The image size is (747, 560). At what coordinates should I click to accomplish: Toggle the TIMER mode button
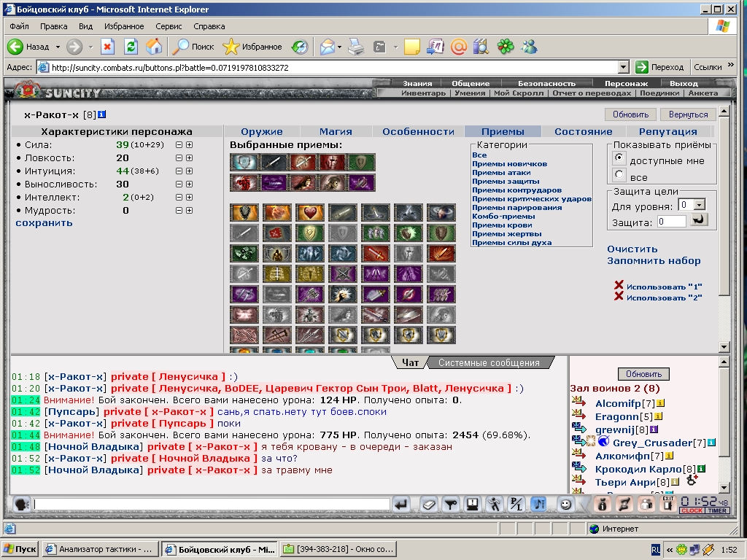pyautogui.click(x=717, y=510)
